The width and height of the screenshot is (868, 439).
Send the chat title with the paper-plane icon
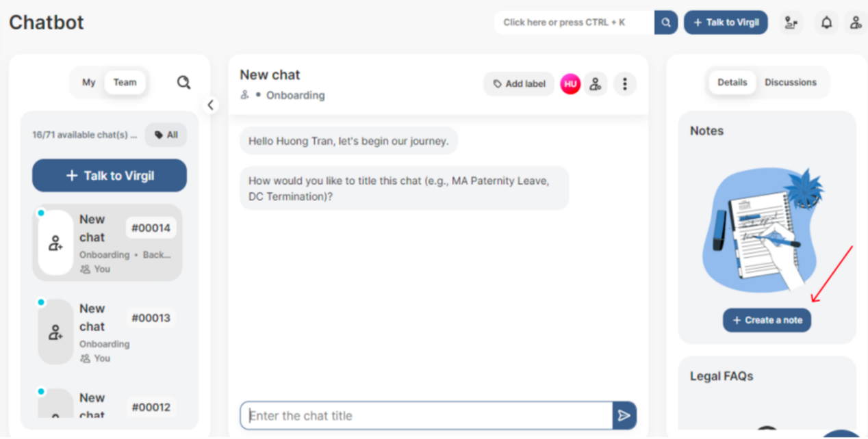tap(624, 416)
